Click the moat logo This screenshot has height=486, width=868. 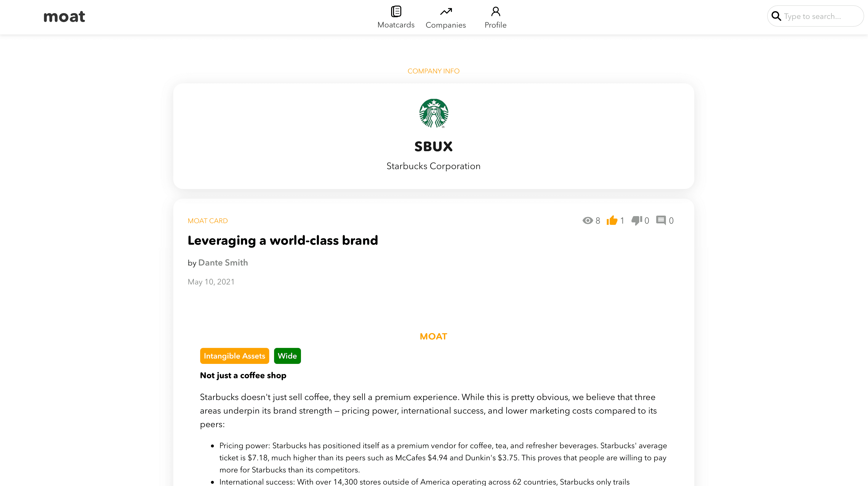[x=64, y=17]
